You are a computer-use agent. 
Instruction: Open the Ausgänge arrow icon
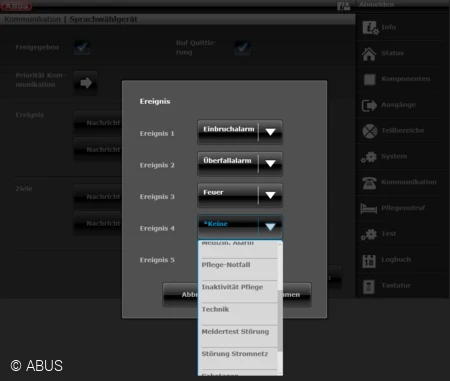[369, 105]
